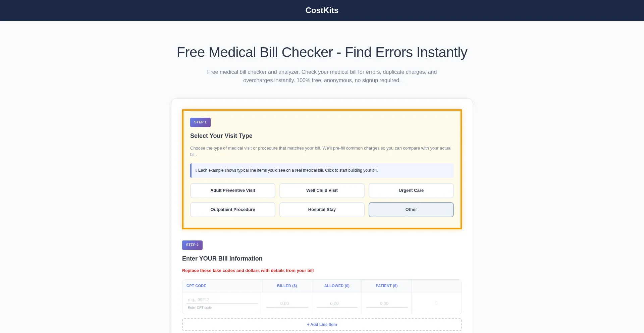This screenshot has height=333, width=644.
Task: Choose the Other visit type option
Action: pos(411,210)
